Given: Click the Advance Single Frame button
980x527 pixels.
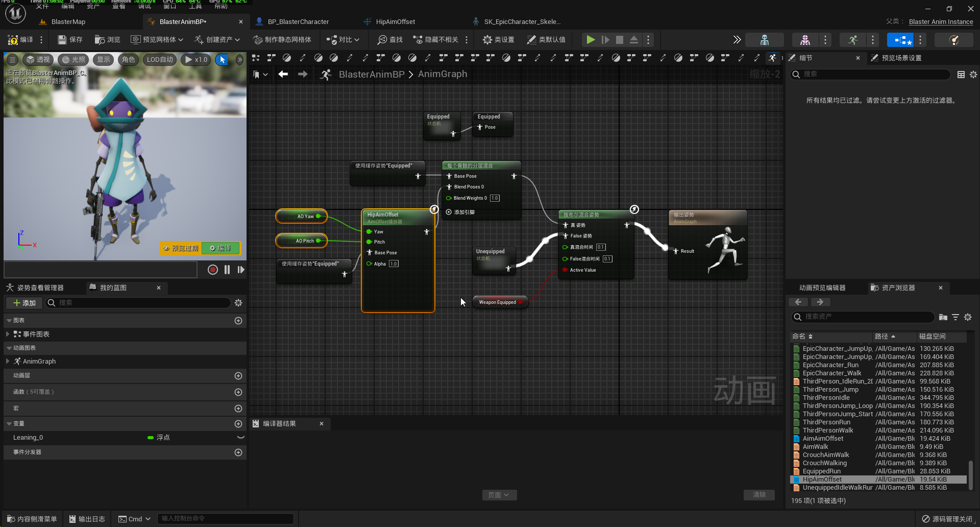Looking at the screenshot, I should pyautogui.click(x=605, y=40).
